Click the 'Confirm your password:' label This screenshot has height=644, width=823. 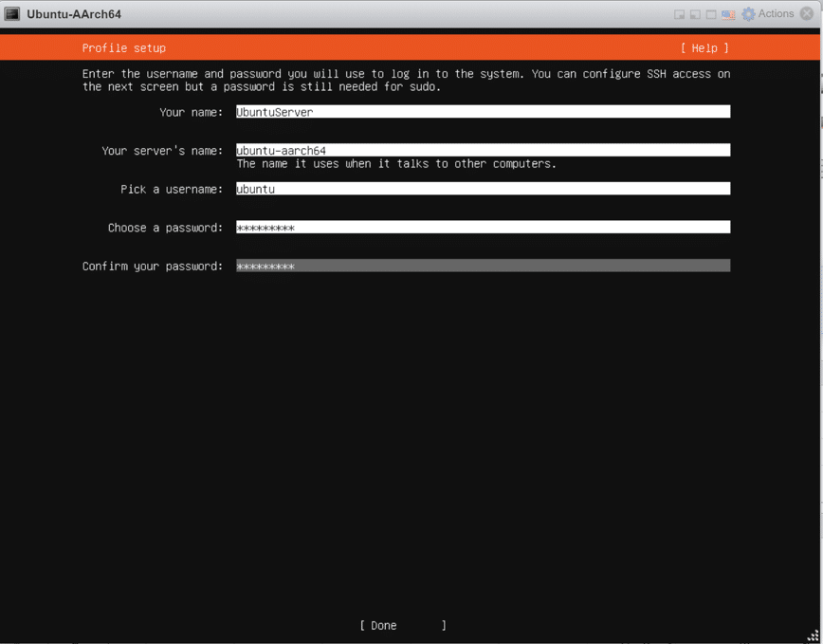[x=153, y=267]
